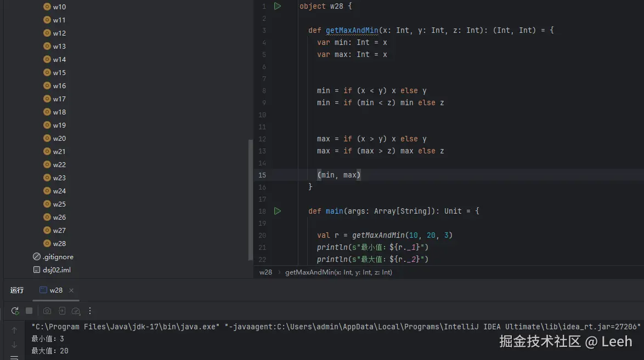644x360 pixels.
Task: Select w16 in project tree
Action: pyautogui.click(x=59, y=86)
